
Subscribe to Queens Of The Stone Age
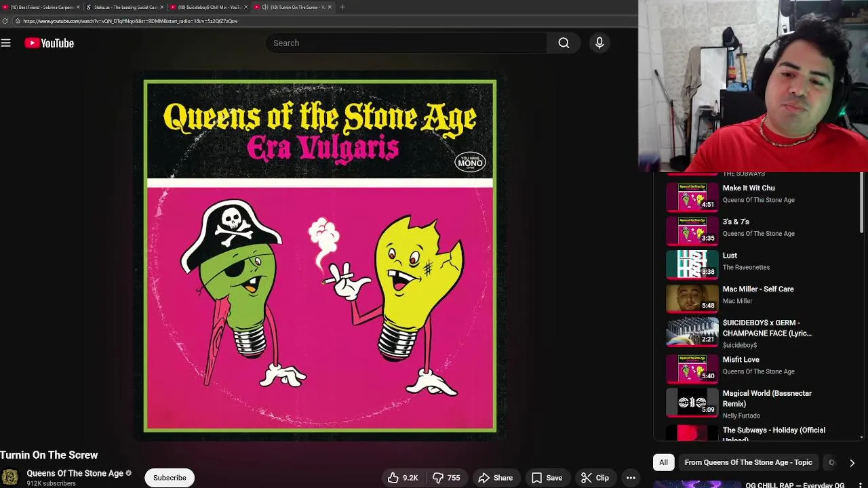pos(170,478)
